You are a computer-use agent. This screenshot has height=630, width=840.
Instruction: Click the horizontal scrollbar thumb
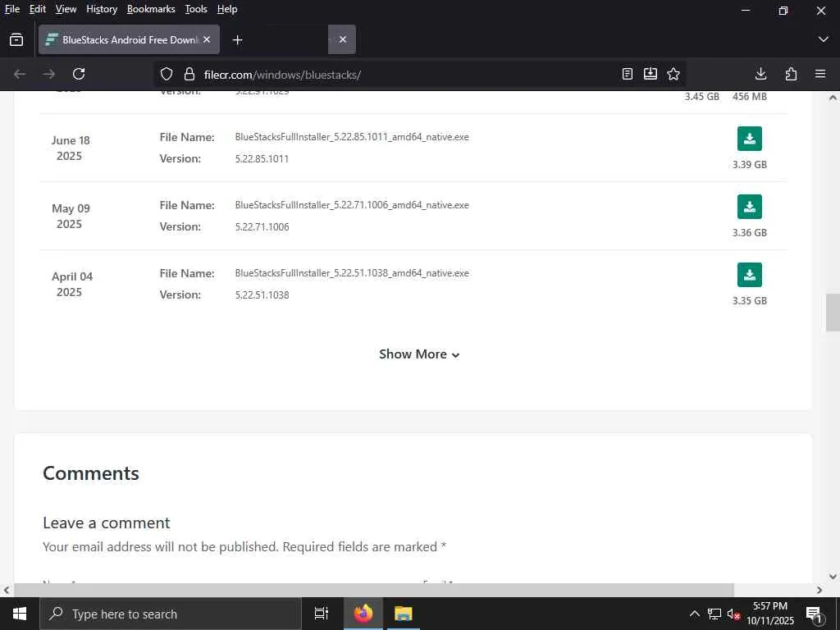[x=373, y=590]
